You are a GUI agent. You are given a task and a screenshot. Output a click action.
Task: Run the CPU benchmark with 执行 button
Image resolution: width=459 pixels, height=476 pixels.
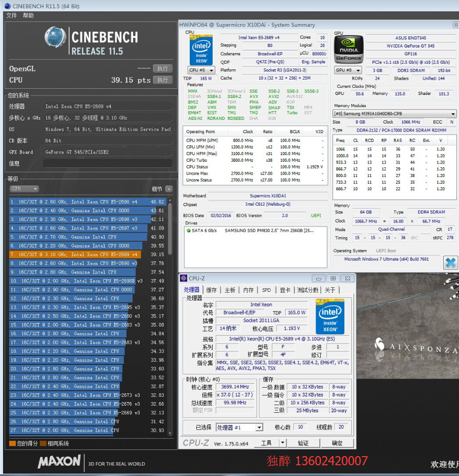click(162, 80)
